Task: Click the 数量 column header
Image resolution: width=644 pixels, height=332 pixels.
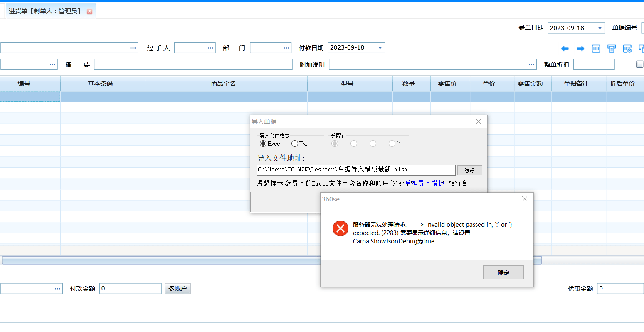Action: coord(412,83)
